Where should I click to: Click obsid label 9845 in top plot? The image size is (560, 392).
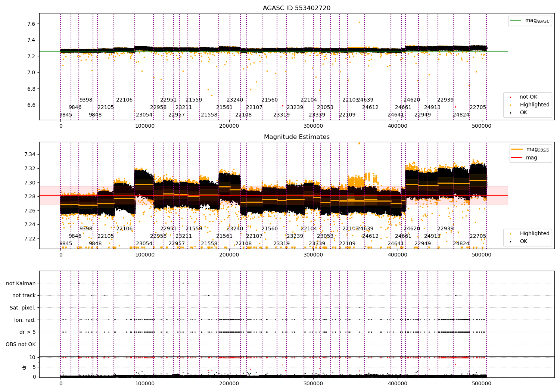pos(66,115)
